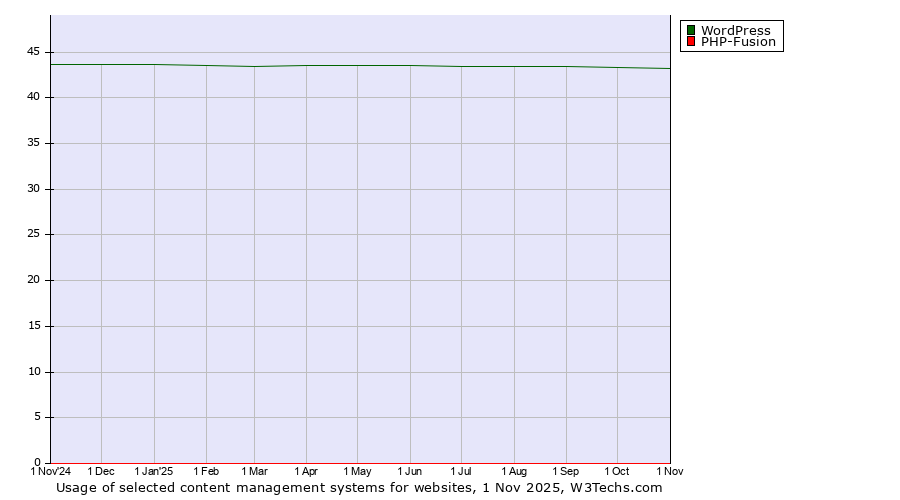Select the '1 Aug' date marker
This screenshot has width=900, height=500.
[x=514, y=471]
